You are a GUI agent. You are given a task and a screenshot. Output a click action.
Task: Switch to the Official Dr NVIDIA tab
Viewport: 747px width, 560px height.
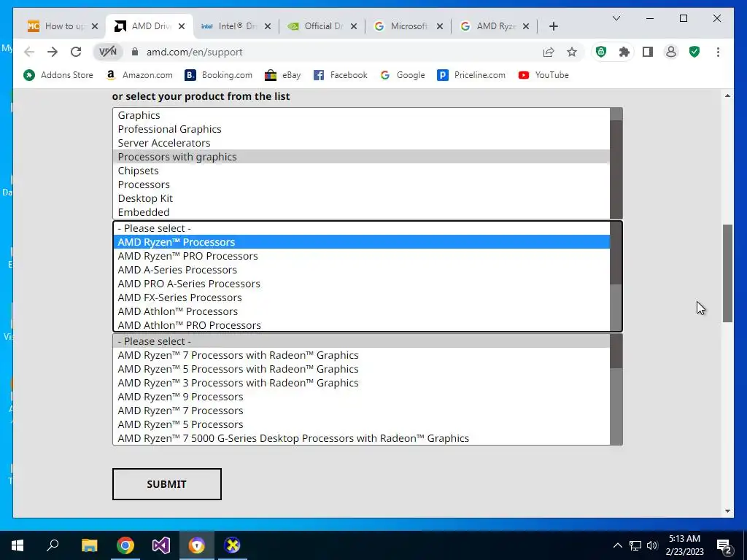pyautogui.click(x=317, y=26)
